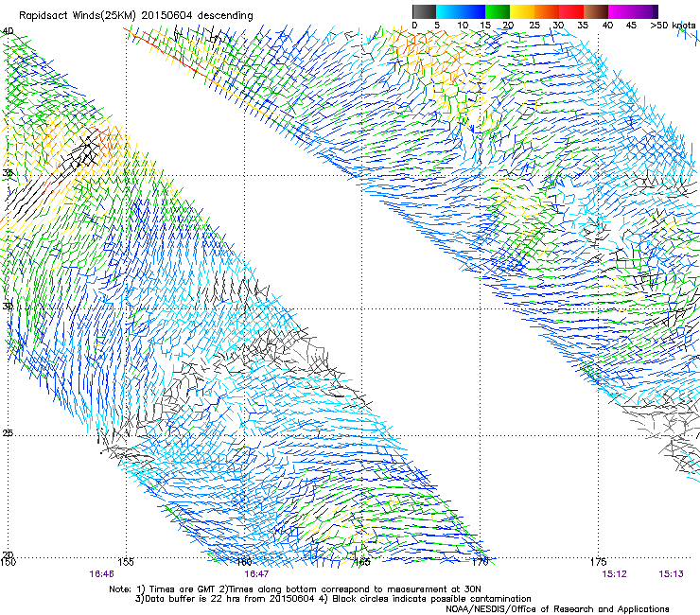The height and width of the screenshot is (615, 700).
Task: Click the longitude axis label '175'
Action: pyautogui.click(x=598, y=562)
